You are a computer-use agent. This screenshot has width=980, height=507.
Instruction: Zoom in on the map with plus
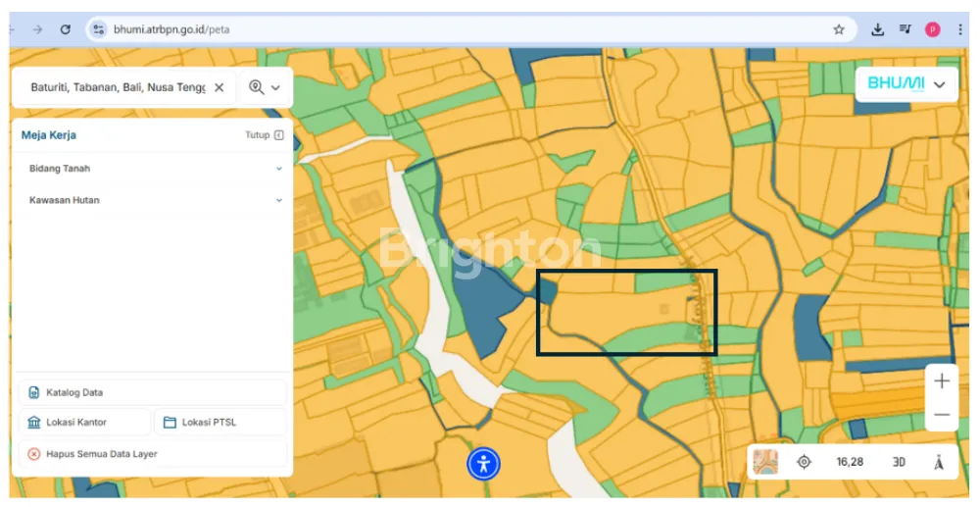(941, 381)
